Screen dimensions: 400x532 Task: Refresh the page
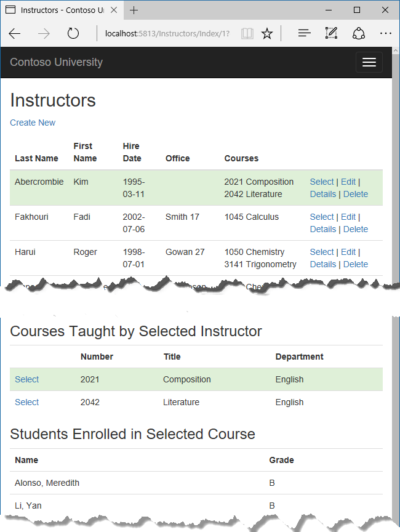[x=73, y=34]
